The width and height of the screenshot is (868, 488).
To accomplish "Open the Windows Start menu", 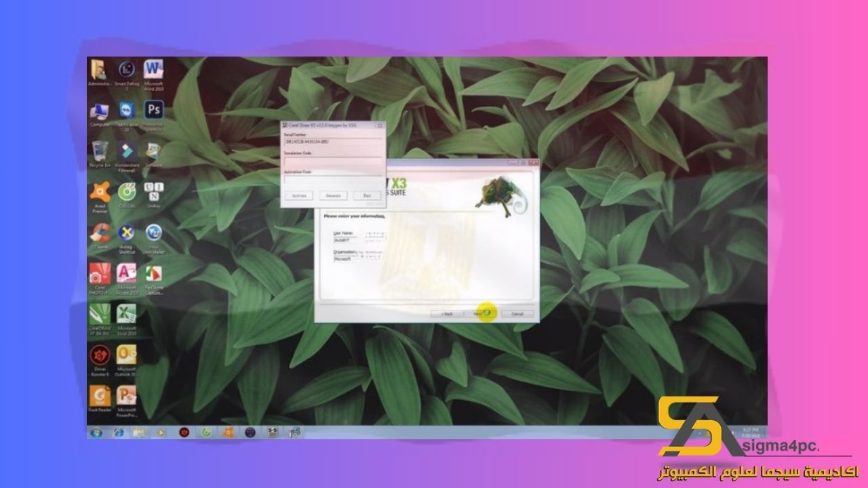I will click(x=96, y=432).
